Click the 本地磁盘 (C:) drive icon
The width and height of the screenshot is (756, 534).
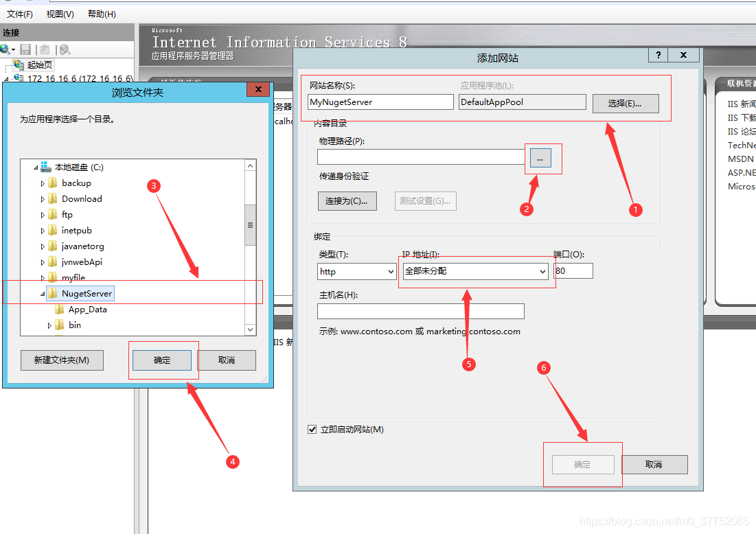[46, 167]
